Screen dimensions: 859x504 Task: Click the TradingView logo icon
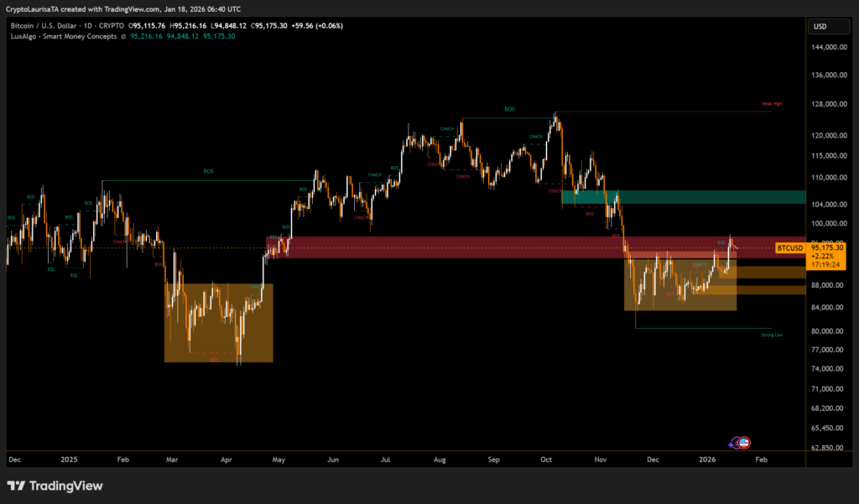click(x=16, y=486)
